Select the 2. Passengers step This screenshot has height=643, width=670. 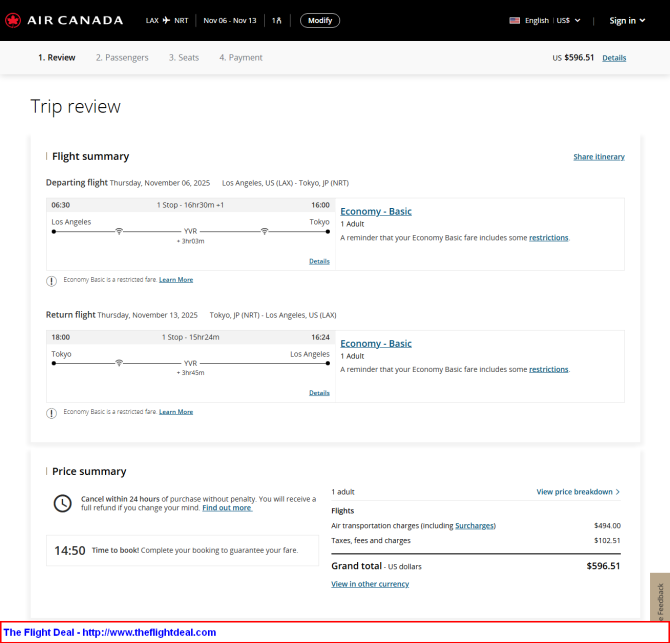(x=122, y=58)
